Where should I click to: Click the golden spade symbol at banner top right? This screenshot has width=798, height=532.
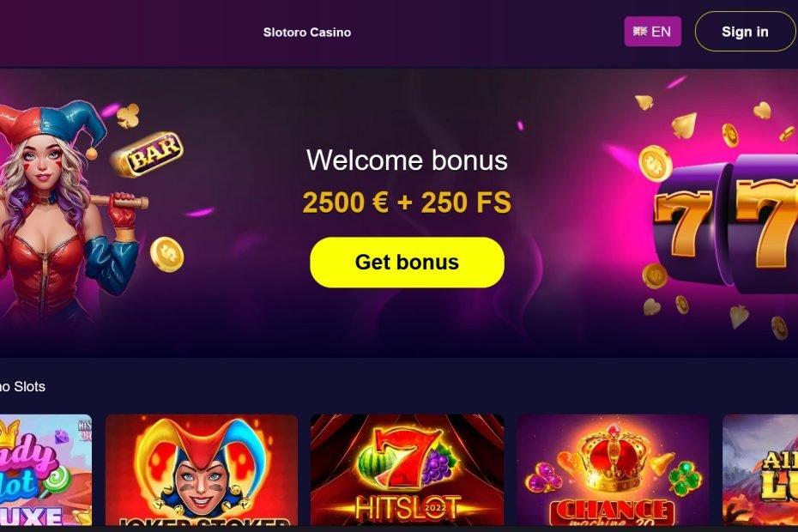685,126
